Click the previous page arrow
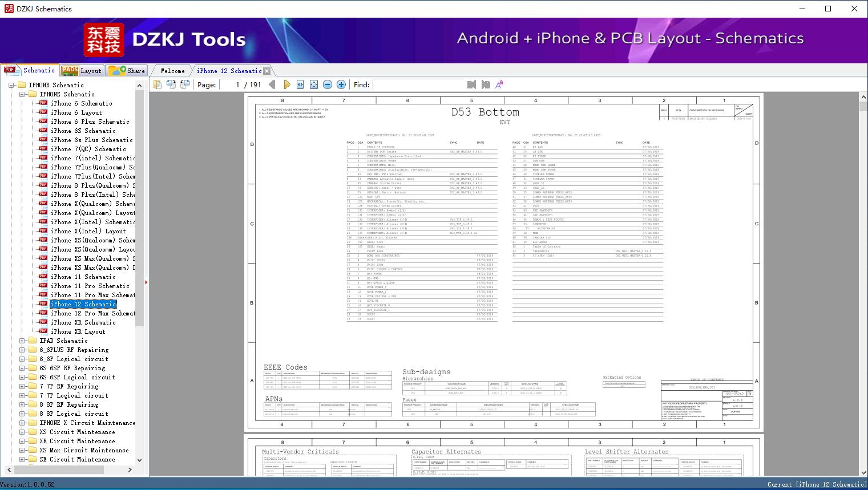The image size is (868, 490). 272,84
